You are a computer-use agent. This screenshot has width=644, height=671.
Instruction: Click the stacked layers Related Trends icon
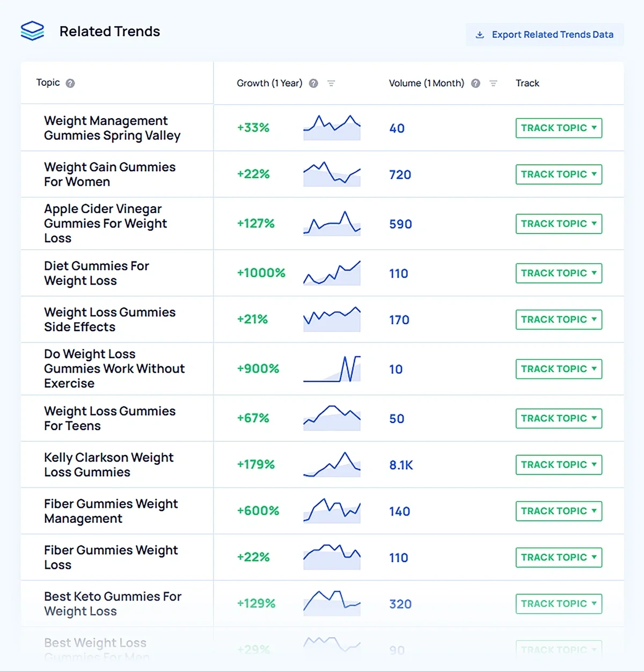click(32, 31)
